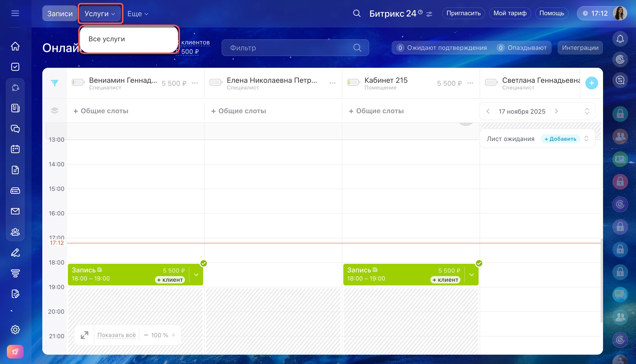Expand the Еще dropdown menu

tap(138, 14)
